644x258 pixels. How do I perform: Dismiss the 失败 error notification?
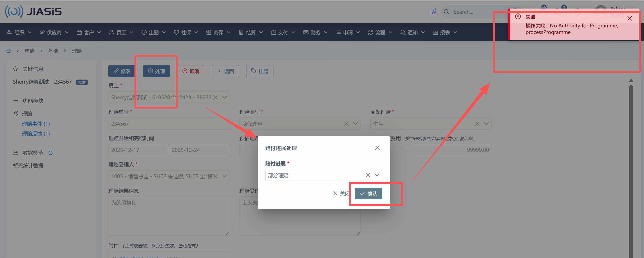[x=630, y=18]
